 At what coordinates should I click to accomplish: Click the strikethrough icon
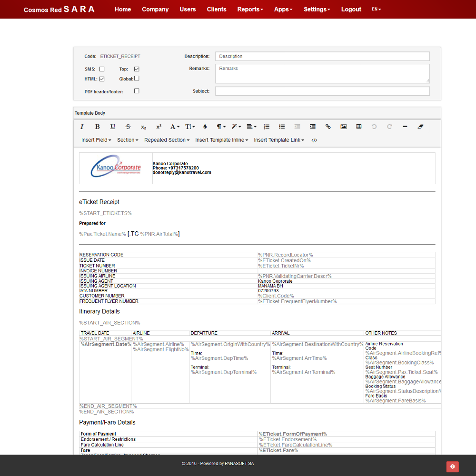point(128,127)
